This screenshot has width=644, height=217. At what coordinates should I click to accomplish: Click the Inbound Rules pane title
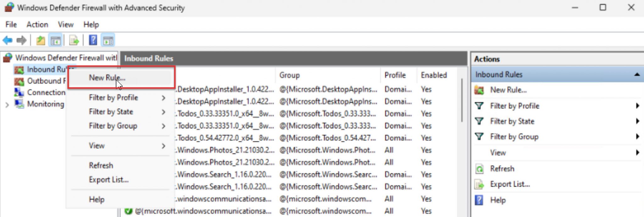pos(149,59)
